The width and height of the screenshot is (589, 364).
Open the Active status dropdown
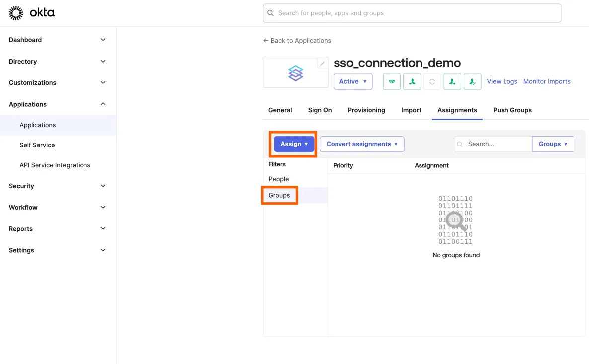pos(353,81)
